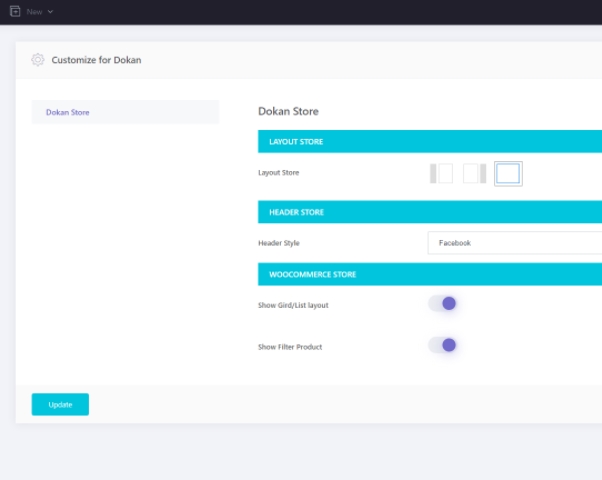602x480 pixels.
Task: Disable the Show Filter Product switch
Action: pos(442,345)
